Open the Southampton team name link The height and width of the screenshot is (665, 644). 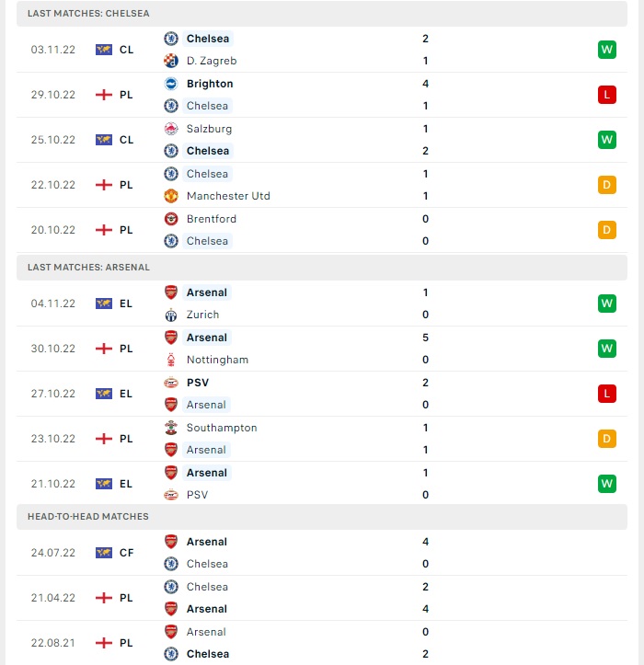(222, 428)
